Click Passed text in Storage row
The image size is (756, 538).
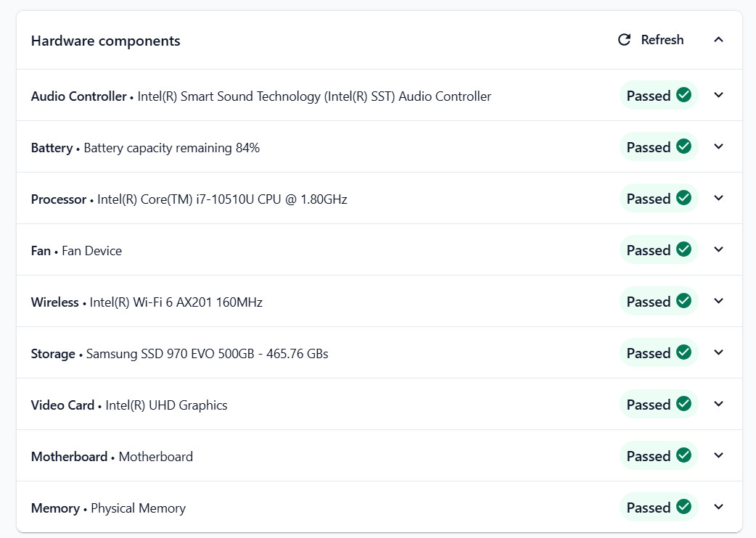(x=649, y=354)
